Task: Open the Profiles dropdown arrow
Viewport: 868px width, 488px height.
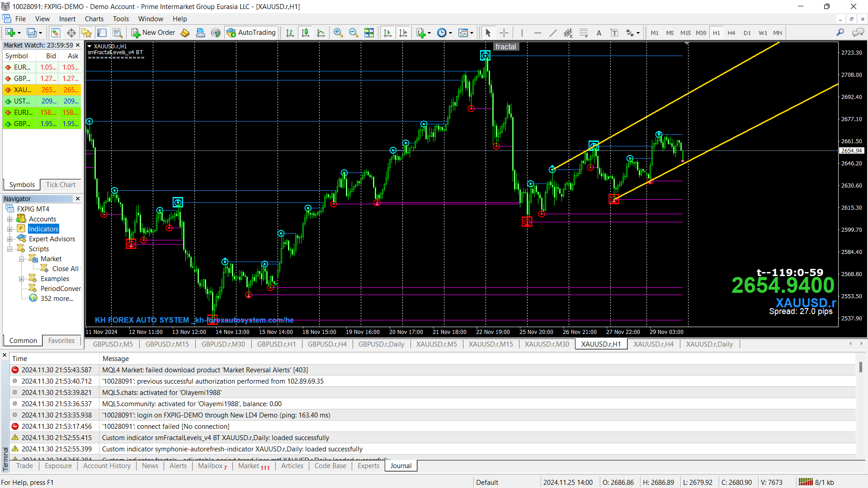Action: [40, 33]
